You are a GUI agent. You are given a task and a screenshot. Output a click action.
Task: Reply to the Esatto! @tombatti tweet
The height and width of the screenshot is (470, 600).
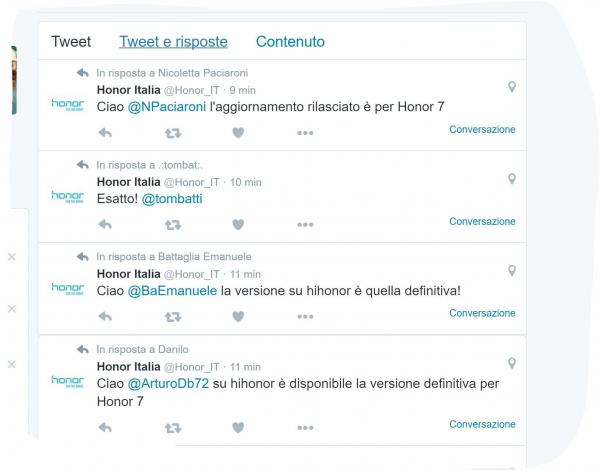click(105, 224)
